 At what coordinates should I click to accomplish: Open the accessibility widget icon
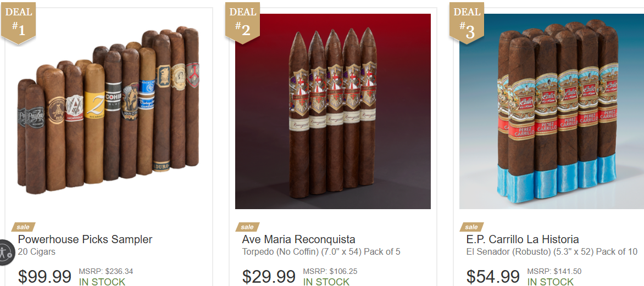coord(6,252)
